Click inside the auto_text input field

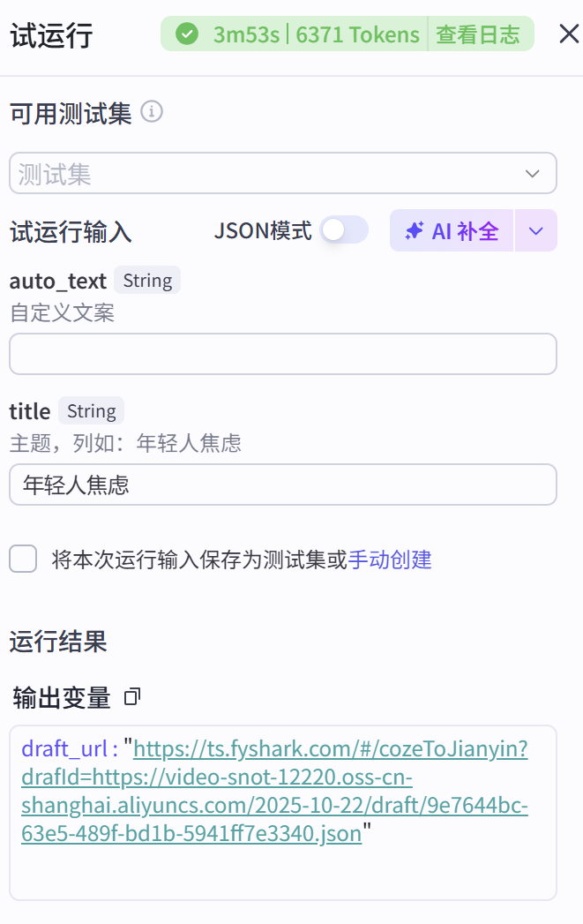coord(282,353)
